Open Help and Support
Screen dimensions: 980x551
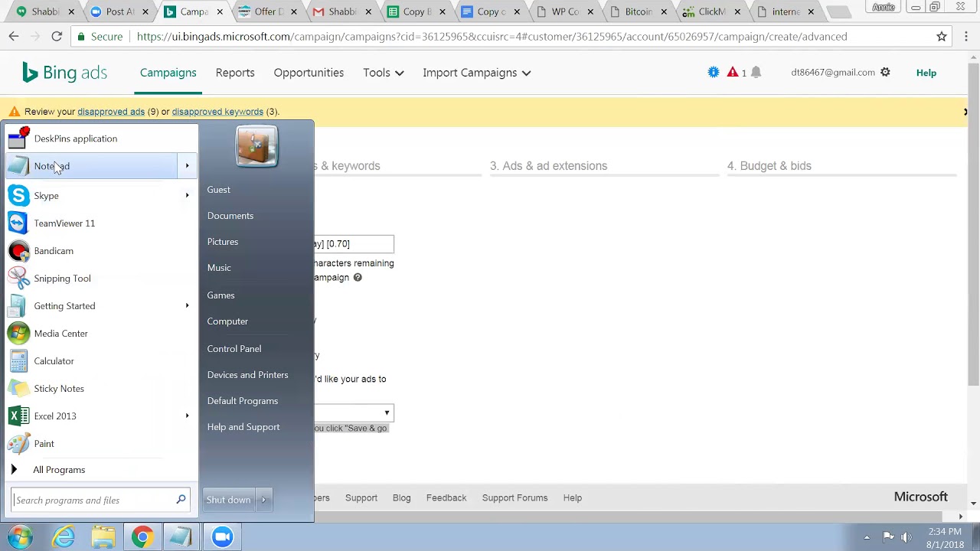coord(243,427)
